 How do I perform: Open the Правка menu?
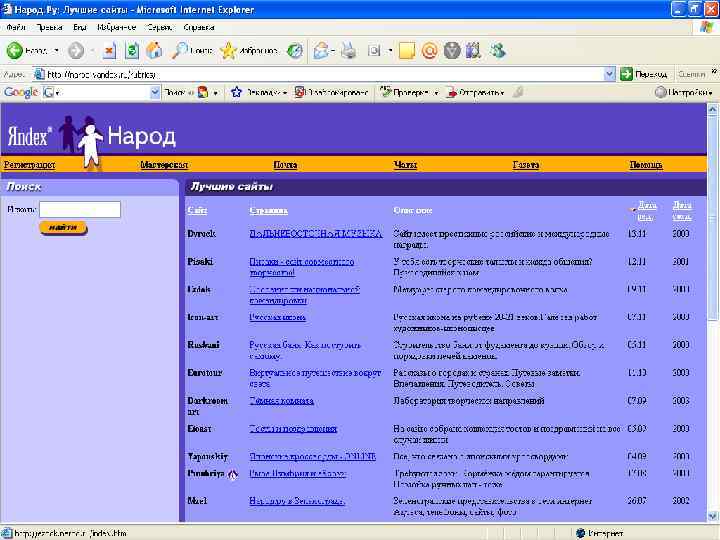point(50,28)
